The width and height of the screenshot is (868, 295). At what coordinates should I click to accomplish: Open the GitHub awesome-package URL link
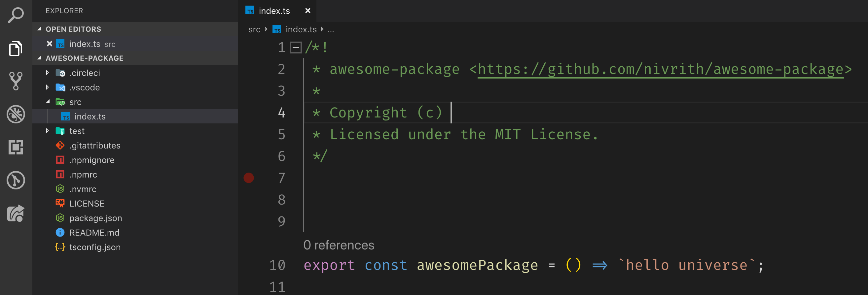pos(661,69)
